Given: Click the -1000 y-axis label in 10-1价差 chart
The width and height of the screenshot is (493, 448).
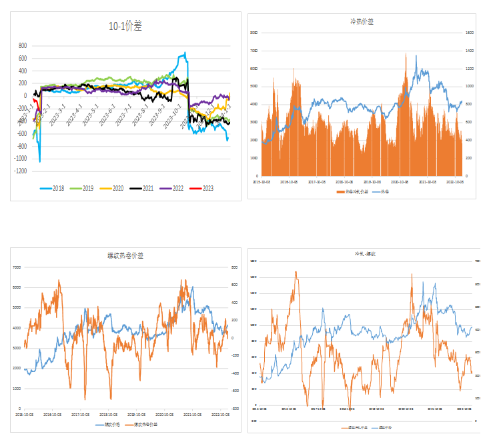Looking at the screenshot, I should click(21, 159).
